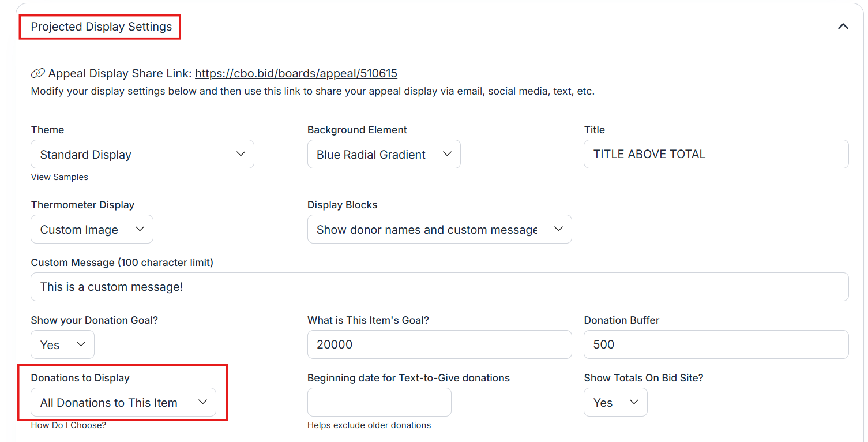
Task: Focus the Custom Message text field
Action: tap(439, 287)
